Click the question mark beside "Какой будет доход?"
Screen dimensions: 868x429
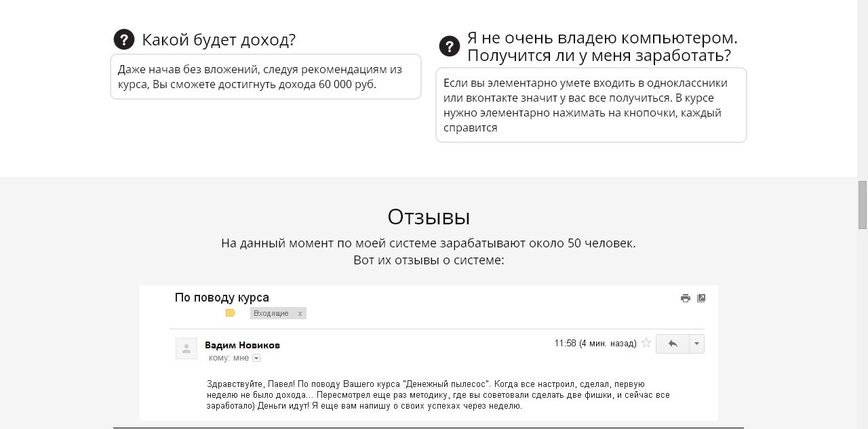coord(123,39)
